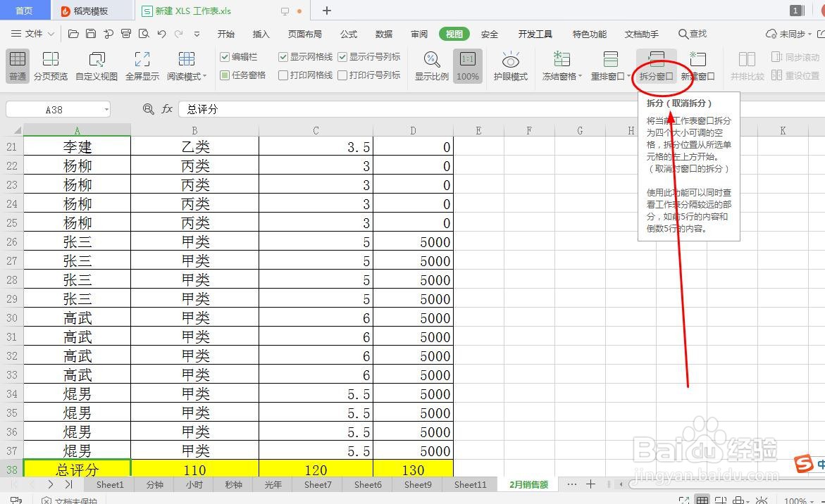Uncheck 显示行号列标 checkbox
Viewport: 825px width, 504px height.
[x=342, y=57]
